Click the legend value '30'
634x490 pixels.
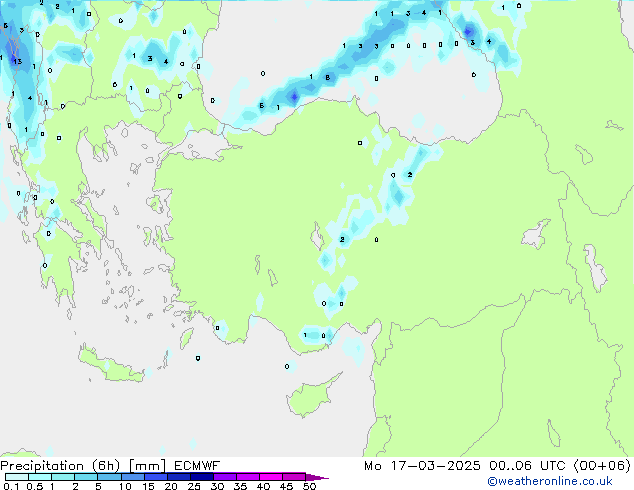217,486
